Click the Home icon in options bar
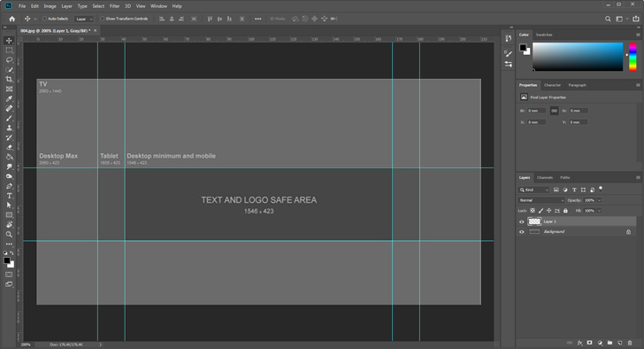 (11, 19)
